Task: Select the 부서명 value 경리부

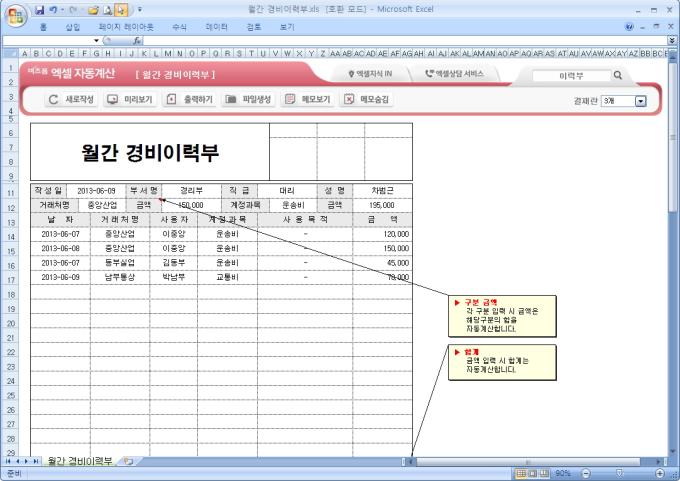Action: pyautogui.click(x=191, y=191)
